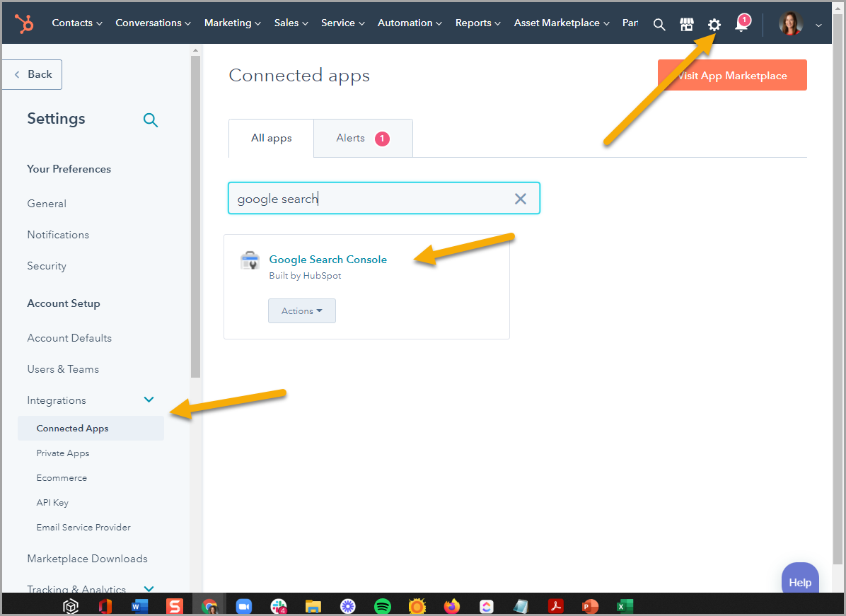Switch to Chrome in the taskbar
Screen dimensions: 846x616
(x=209, y=606)
